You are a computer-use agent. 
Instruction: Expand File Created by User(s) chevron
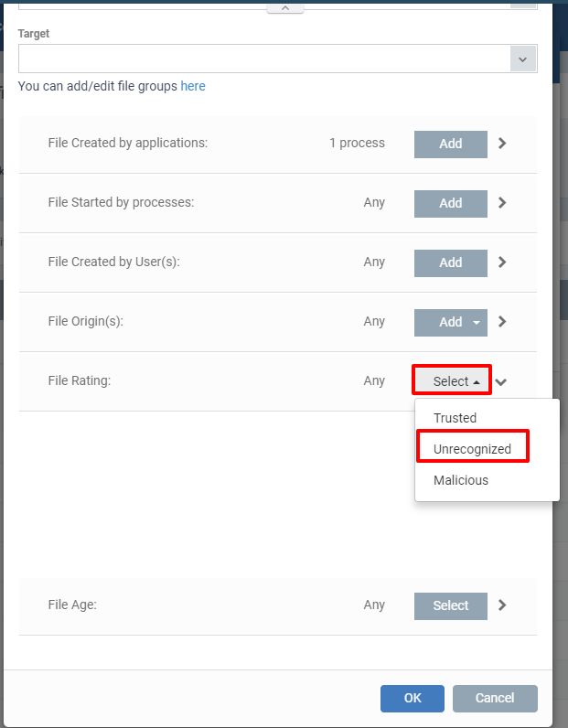[502, 262]
